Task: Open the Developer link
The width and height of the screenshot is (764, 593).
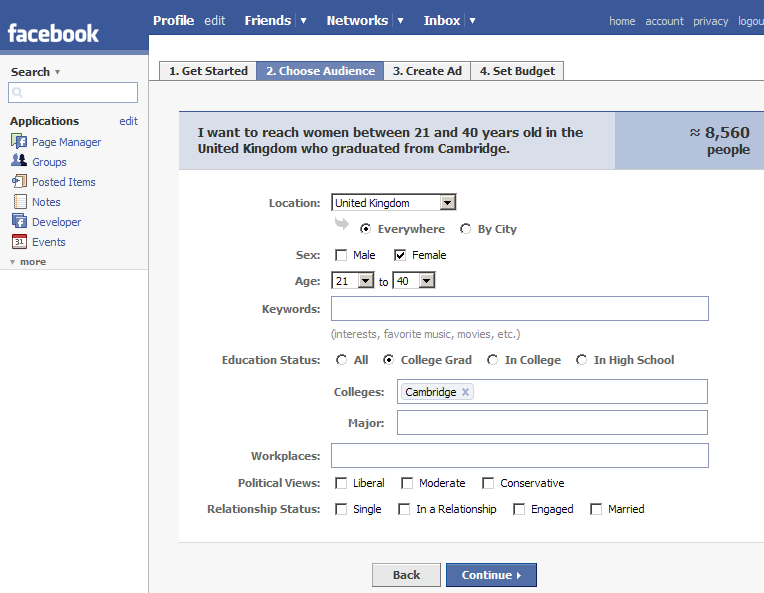Action: point(57,222)
